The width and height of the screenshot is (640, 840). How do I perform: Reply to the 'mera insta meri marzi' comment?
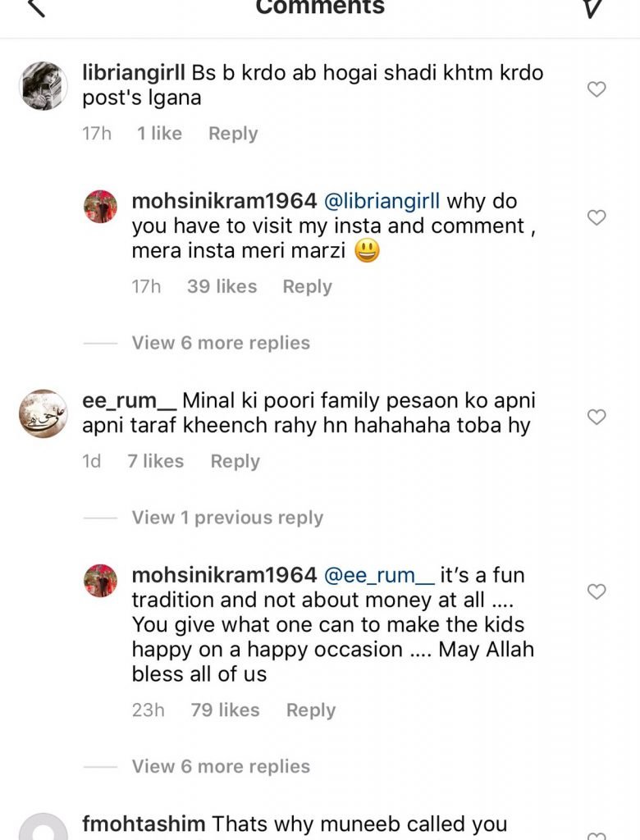point(307,286)
